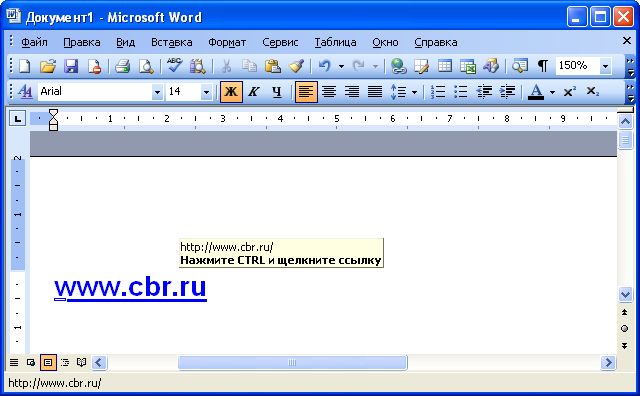
Task: Apply a numbered list
Action: pyautogui.click(x=438, y=91)
